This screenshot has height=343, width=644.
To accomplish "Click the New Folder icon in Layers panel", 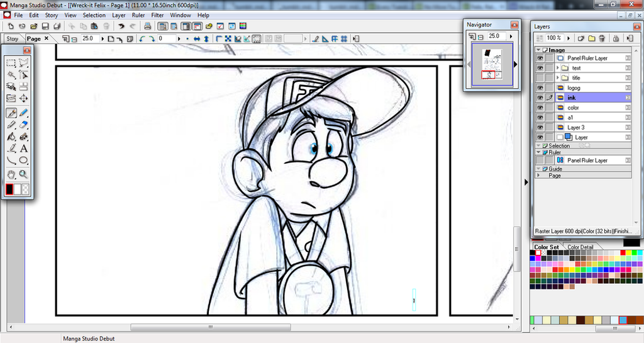I will [x=591, y=38].
